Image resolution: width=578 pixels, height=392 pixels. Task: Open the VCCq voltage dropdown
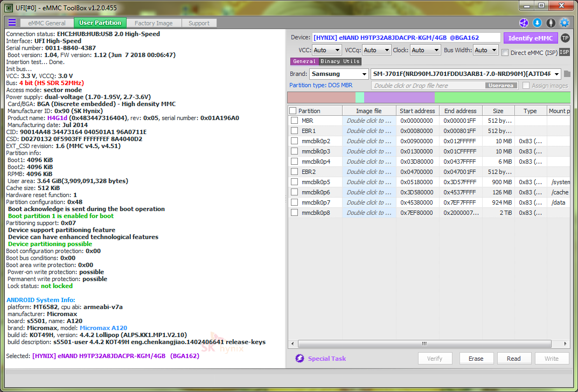click(x=377, y=50)
